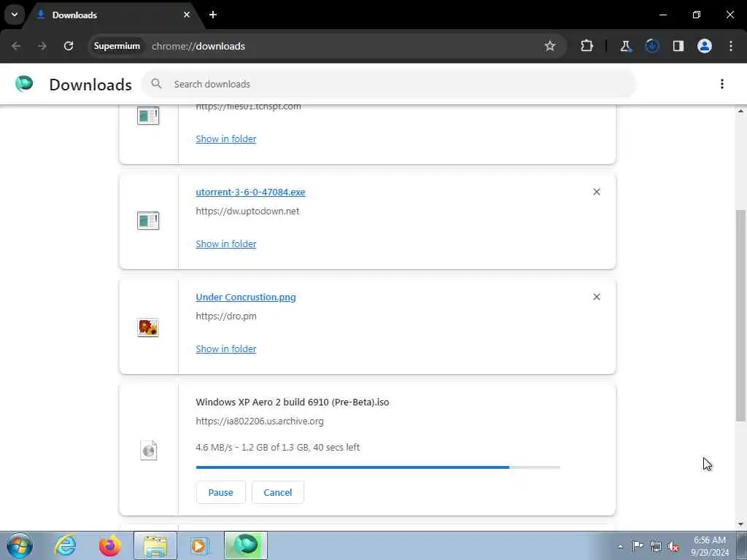Click the https://dro.pm source text

226,316
